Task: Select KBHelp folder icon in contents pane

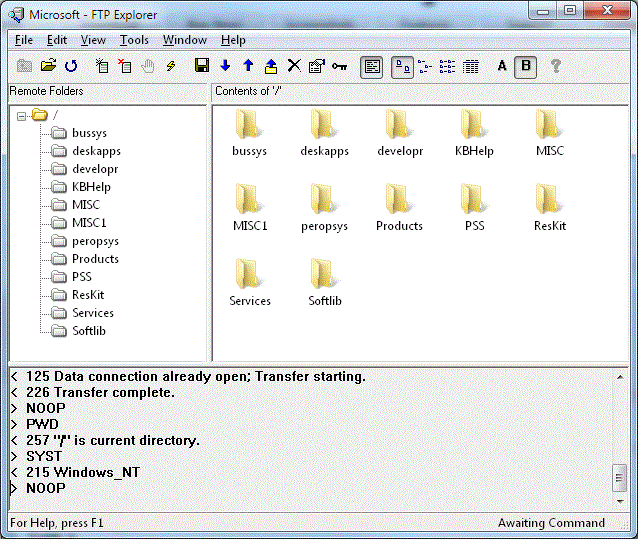Action: pyautogui.click(x=474, y=124)
